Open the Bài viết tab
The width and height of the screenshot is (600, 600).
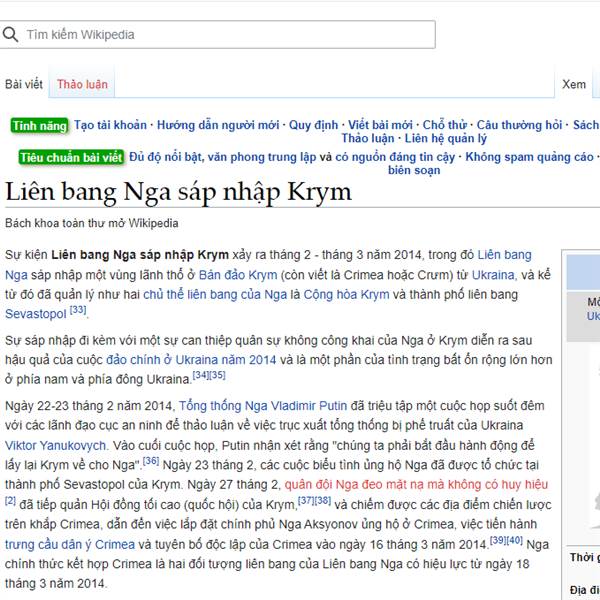(24, 84)
